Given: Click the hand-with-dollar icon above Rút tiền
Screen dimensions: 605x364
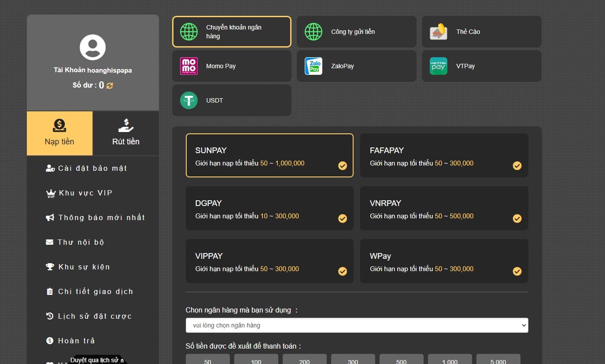Looking at the screenshot, I should [126, 125].
